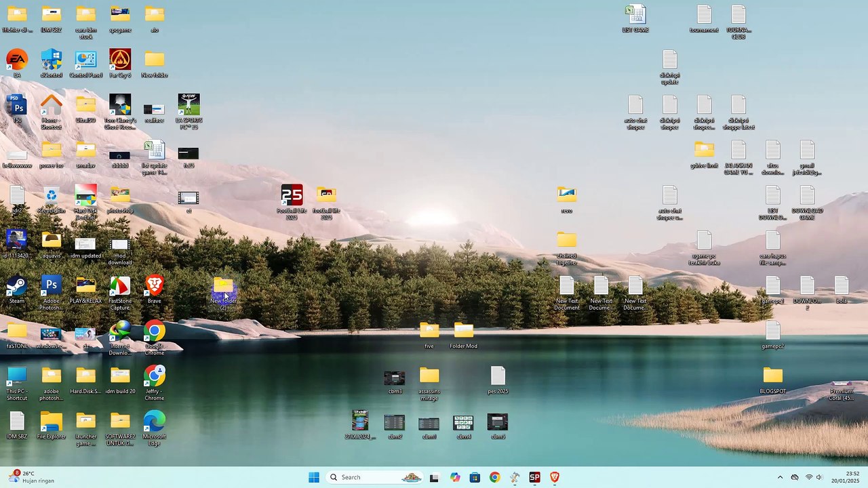This screenshot has width=868, height=488.
Task: Open the idm build 20 folder
Action: [120, 376]
